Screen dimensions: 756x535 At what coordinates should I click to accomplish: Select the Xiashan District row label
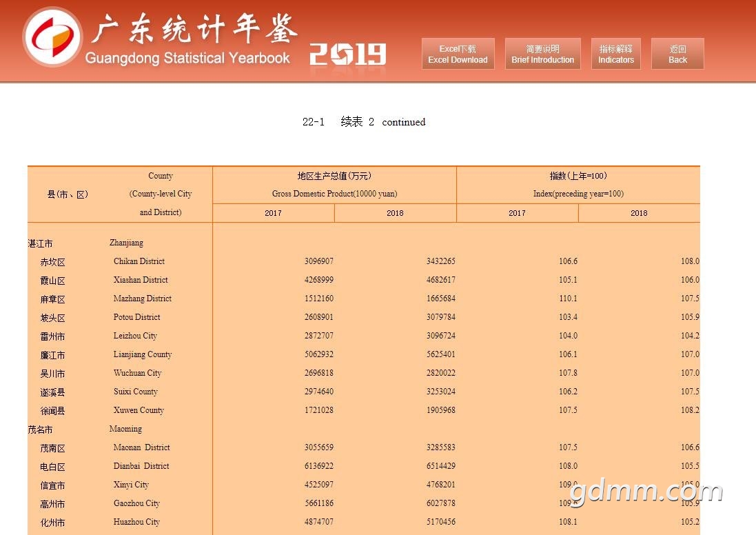pos(141,280)
